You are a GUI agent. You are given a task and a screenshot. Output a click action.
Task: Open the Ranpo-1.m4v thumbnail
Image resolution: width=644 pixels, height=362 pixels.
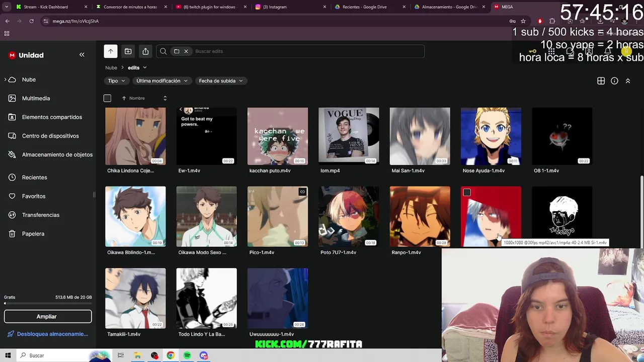420,217
